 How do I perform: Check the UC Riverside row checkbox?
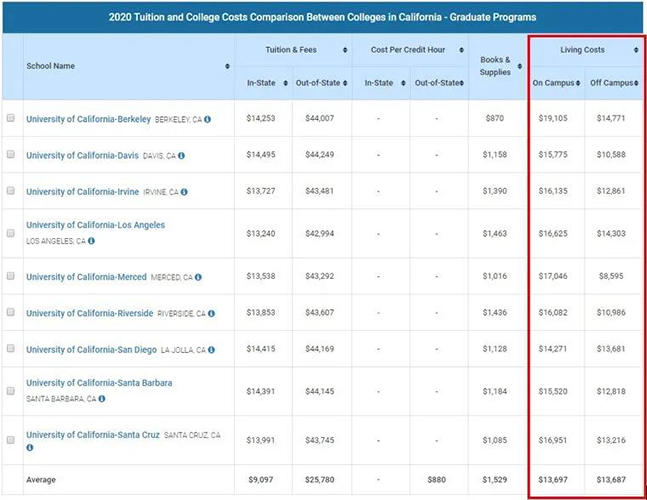[11, 312]
